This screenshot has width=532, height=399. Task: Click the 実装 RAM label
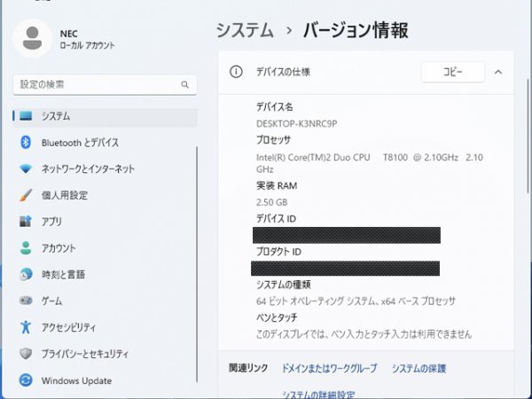coord(277,185)
